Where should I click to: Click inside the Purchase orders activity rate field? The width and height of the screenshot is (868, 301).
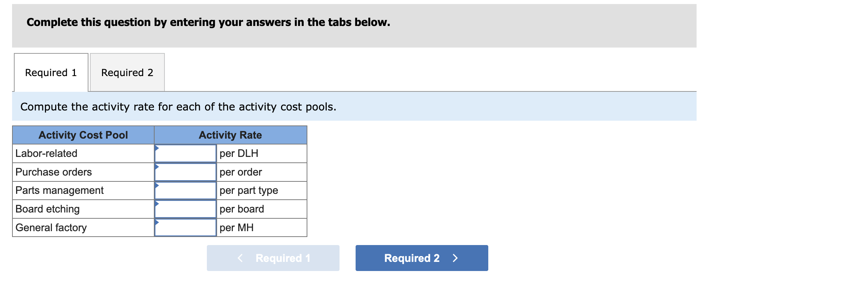click(x=186, y=172)
